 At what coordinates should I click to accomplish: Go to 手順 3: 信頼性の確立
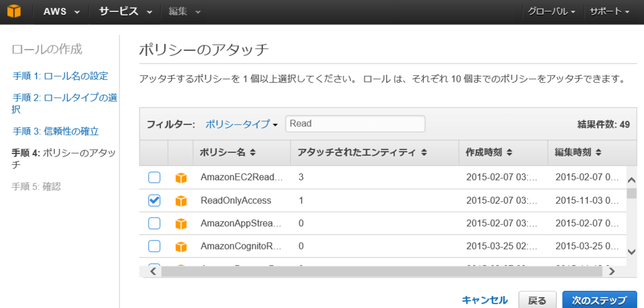click(x=55, y=131)
